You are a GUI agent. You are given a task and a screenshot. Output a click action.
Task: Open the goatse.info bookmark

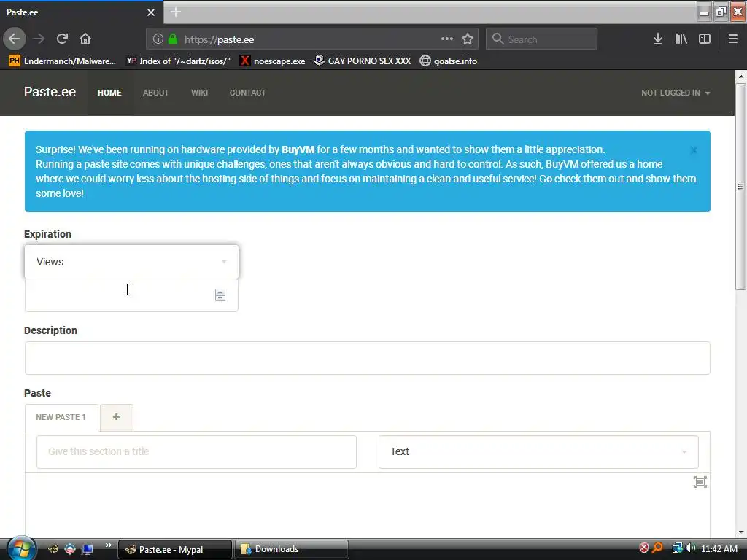[x=449, y=61]
